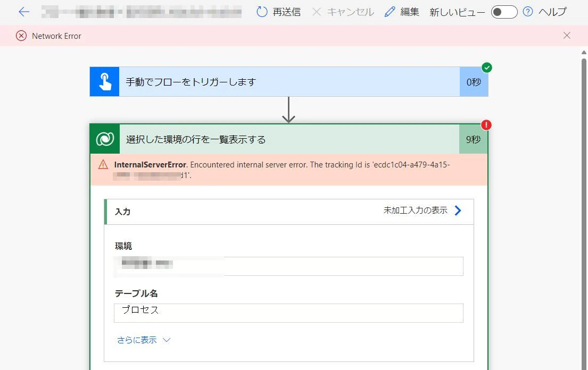Open 未加工入力の表示 raw inputs
588x370 pixels.
click(x=423, y=211)
